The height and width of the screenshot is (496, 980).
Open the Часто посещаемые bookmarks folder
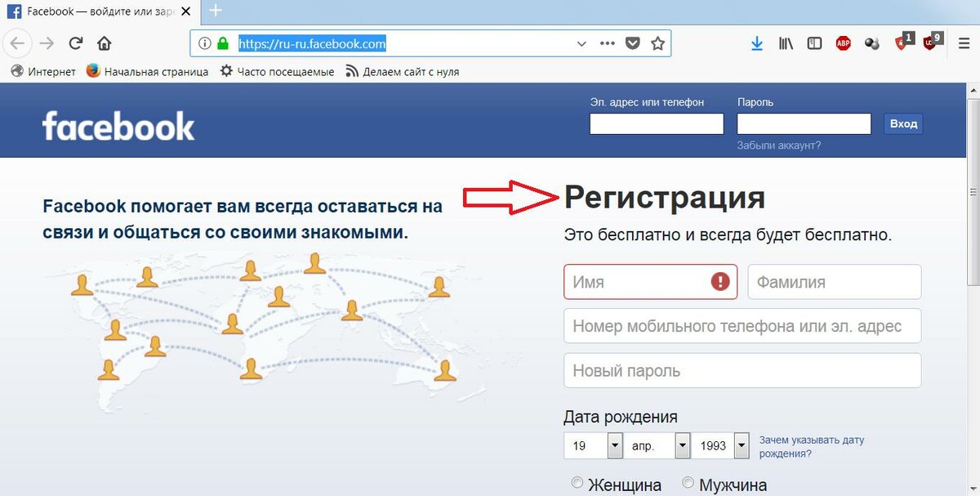[277, 71]
